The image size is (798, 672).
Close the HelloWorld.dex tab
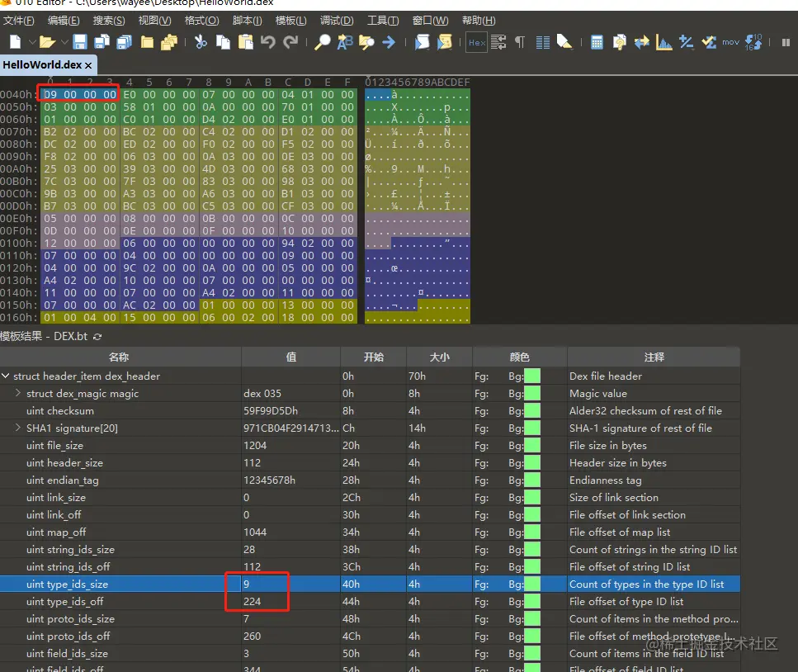click(88, 66)
